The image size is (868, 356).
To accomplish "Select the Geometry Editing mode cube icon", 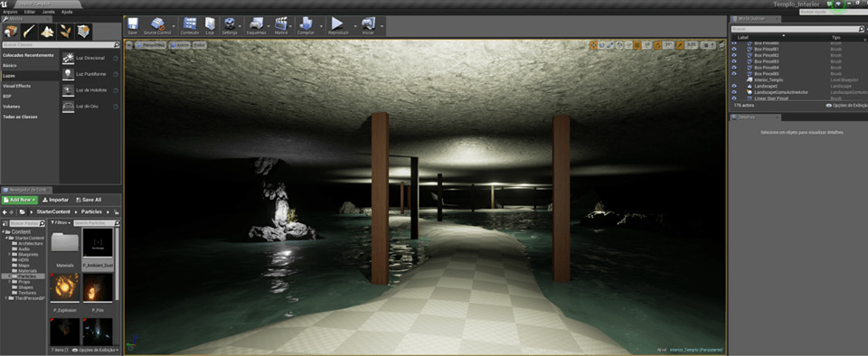I will [83, 31].
